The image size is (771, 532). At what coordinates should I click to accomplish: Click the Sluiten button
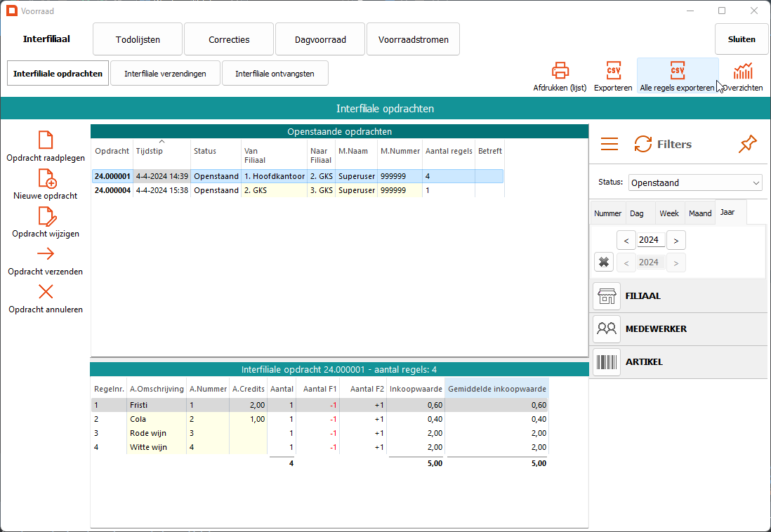pos(742,39)
